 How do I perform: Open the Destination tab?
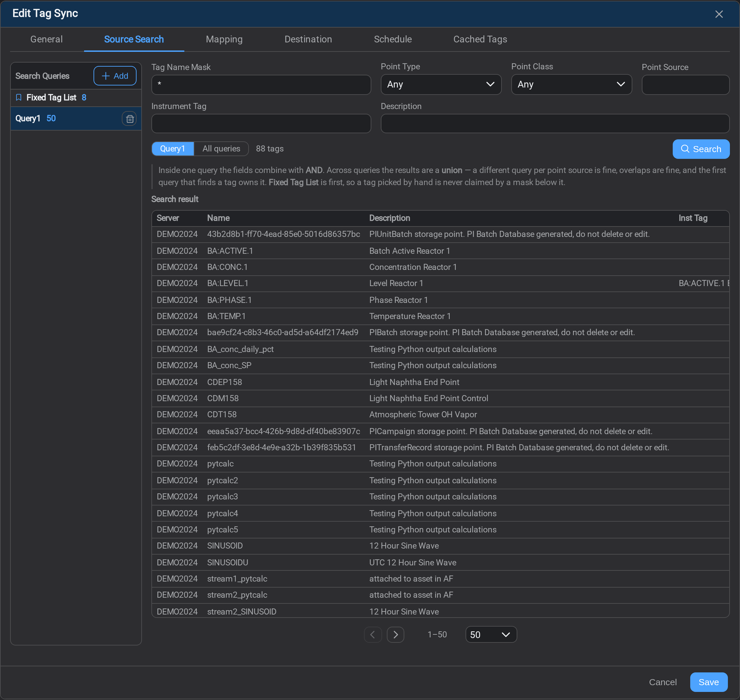(x=308, y=39)
